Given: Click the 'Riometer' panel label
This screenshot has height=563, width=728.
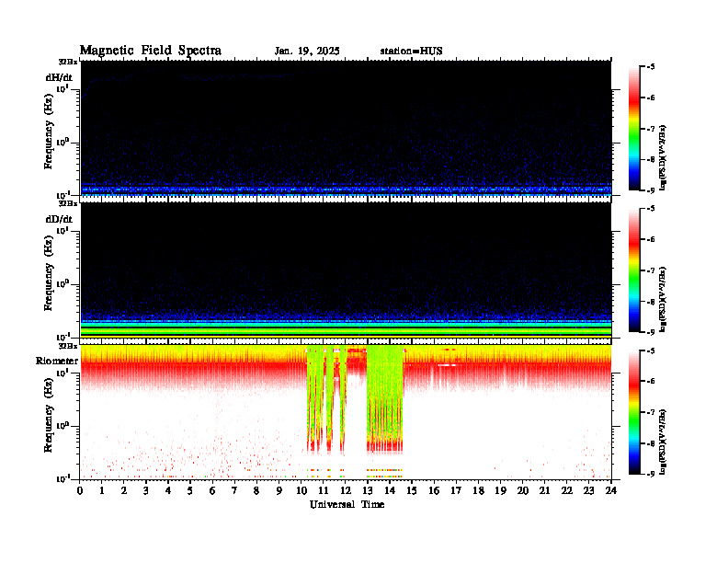Looking at the screenshot, I should (x=57, y=361).
